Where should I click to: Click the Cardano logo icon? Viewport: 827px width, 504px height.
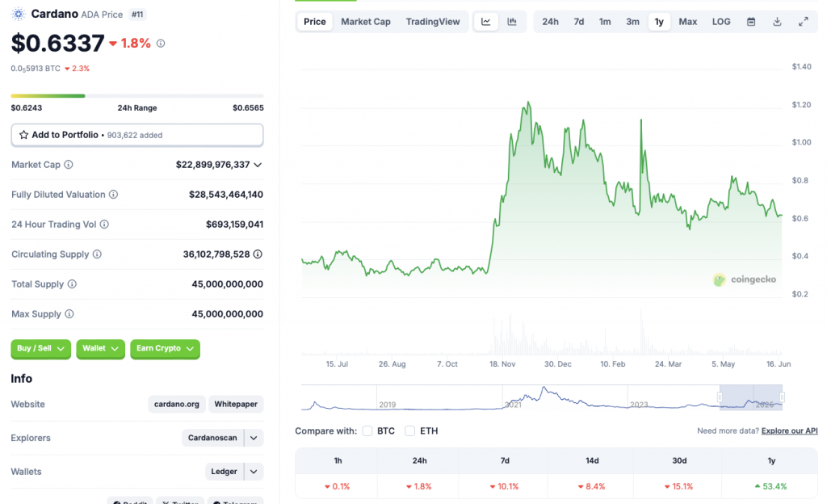point(19,15)
